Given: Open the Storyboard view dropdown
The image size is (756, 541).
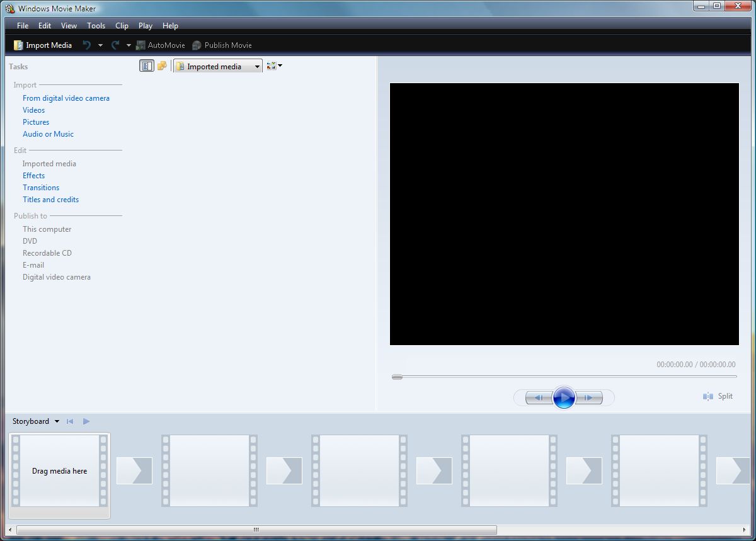Looking at the screenshot, I should point(36,421).
